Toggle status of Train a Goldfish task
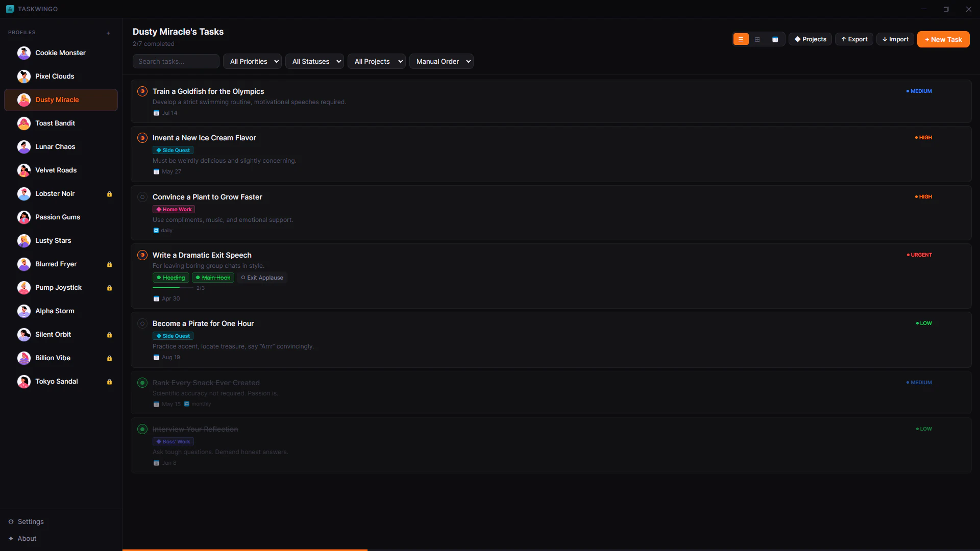Viewport: 980px width, 551px height. [142, 91]
